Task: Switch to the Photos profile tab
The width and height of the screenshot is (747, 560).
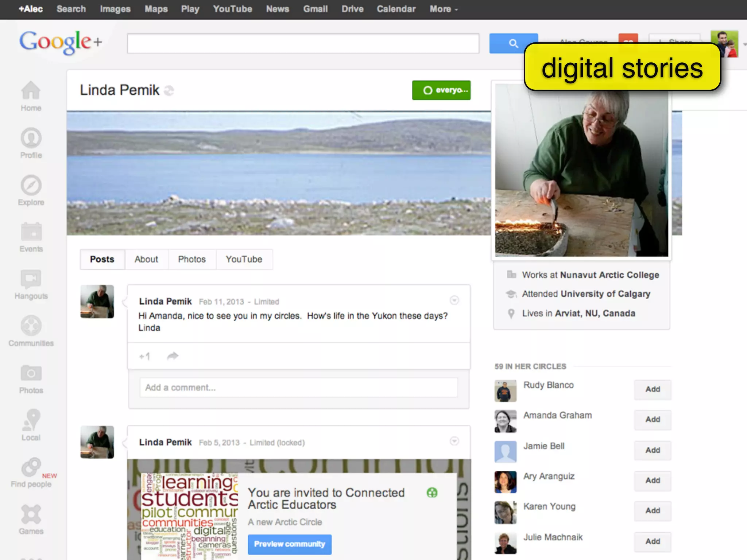Action: (191, 259)
